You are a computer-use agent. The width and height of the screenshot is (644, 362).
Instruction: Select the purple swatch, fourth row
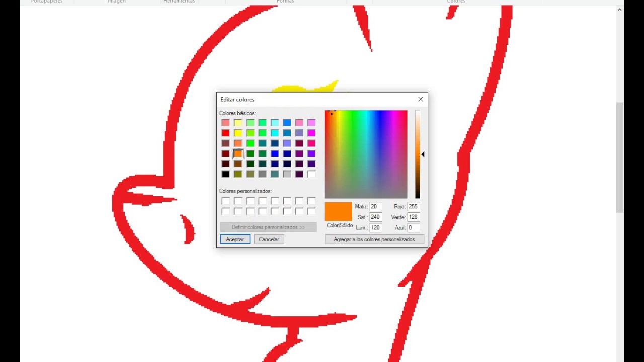point(299,154)
